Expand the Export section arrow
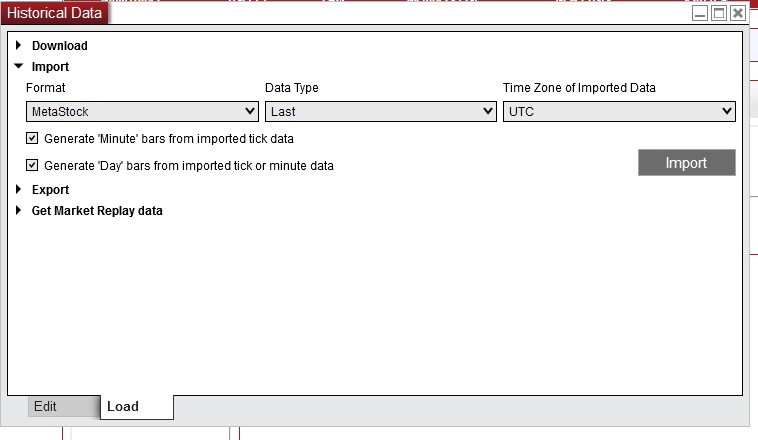The width and height of the screenshot is (758, 440). tap(19, 189)
